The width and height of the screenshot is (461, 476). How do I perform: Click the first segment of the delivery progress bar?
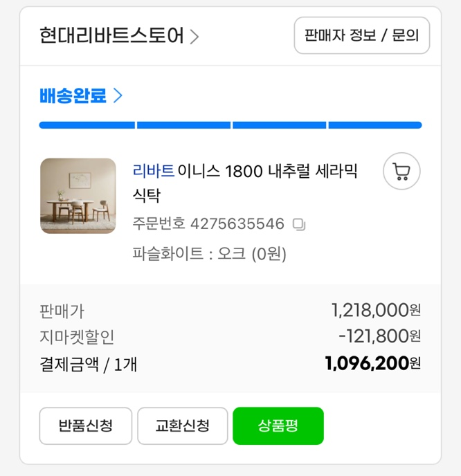click(x=87, y=125)
